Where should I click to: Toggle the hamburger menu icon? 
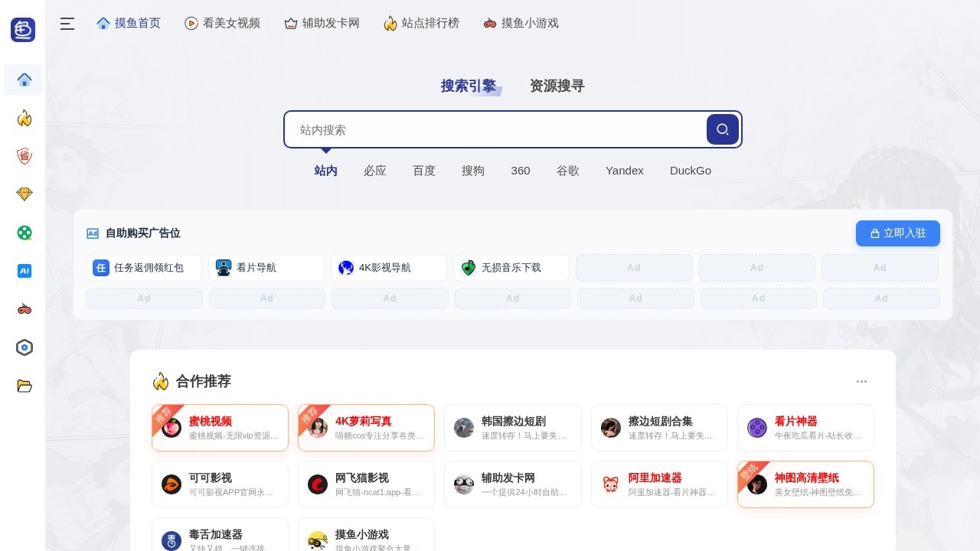(x=67, y=24)
